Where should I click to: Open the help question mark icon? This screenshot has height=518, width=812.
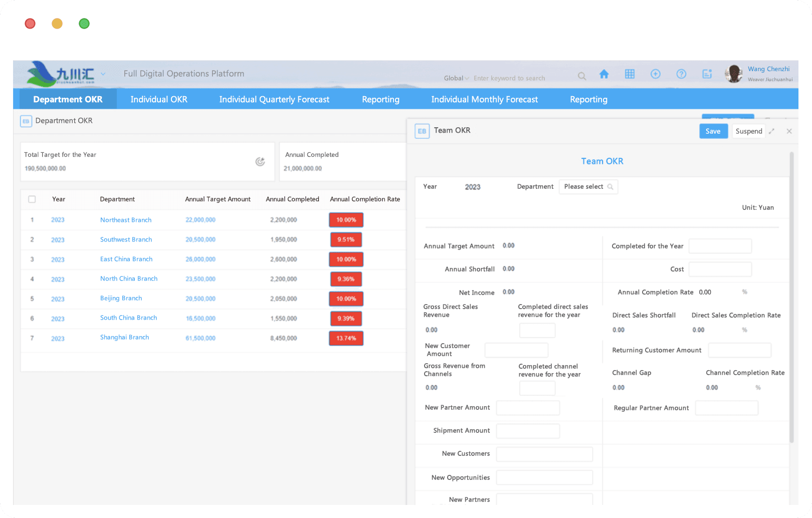click(681, 74)
